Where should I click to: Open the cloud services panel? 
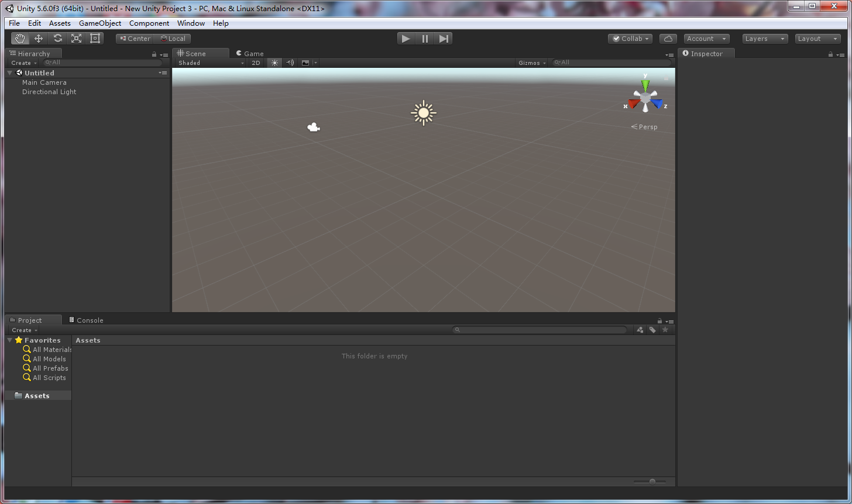668,38
